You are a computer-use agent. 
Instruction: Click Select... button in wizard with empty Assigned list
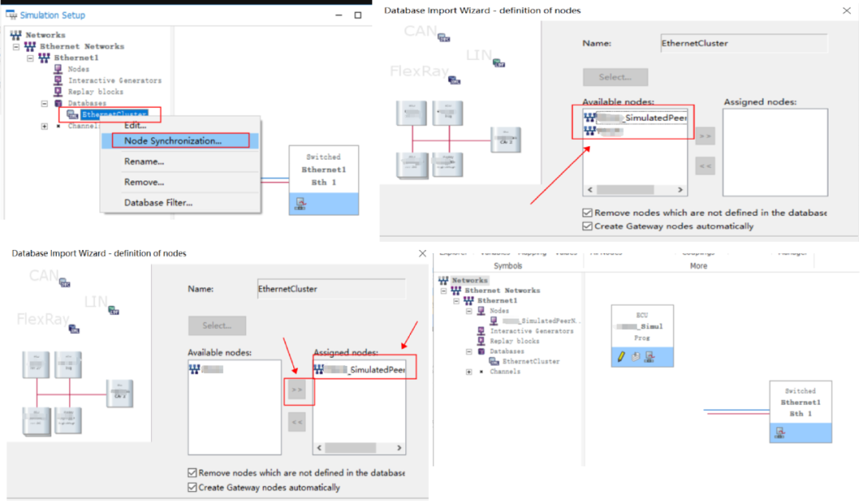point(615,77)
